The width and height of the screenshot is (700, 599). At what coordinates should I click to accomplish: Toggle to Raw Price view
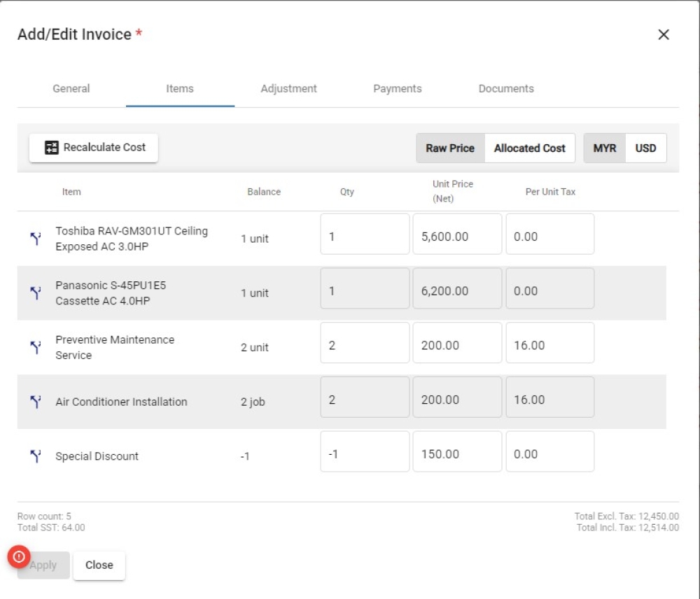(450, 148)
